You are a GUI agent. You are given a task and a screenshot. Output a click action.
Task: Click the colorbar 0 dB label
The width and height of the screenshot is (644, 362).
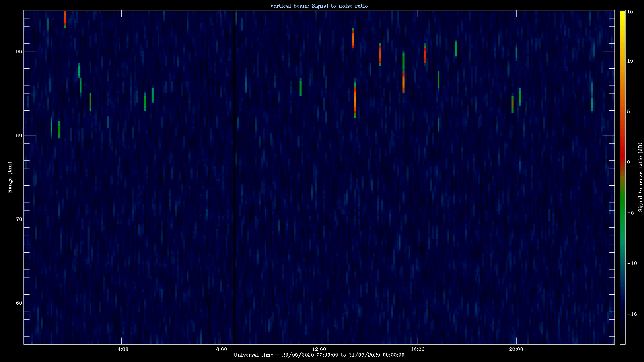tap(629, 162)
